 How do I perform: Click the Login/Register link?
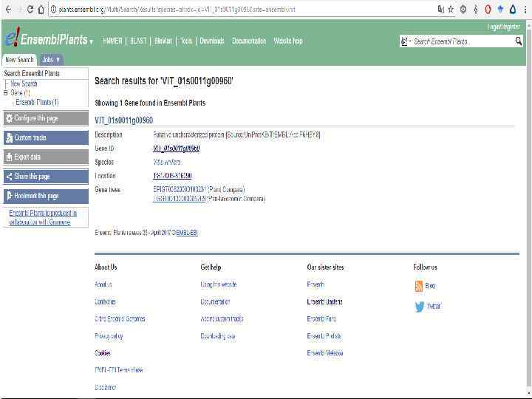pyautogui.click(x=504, y=27)
